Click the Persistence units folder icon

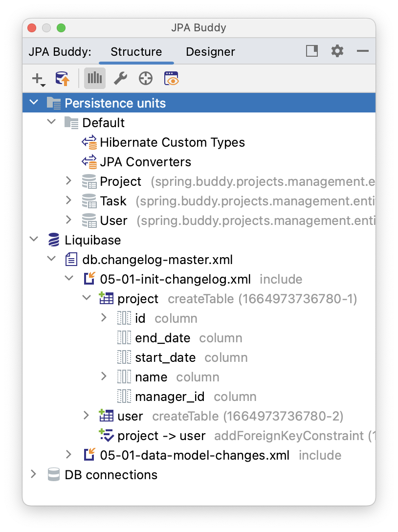coord(54,103)
